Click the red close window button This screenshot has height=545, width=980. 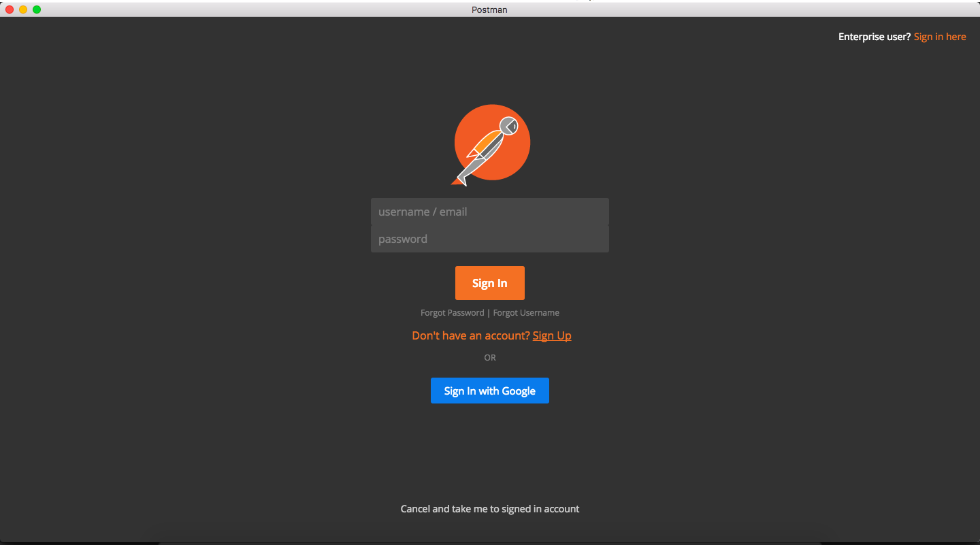(x=7, y=10)
